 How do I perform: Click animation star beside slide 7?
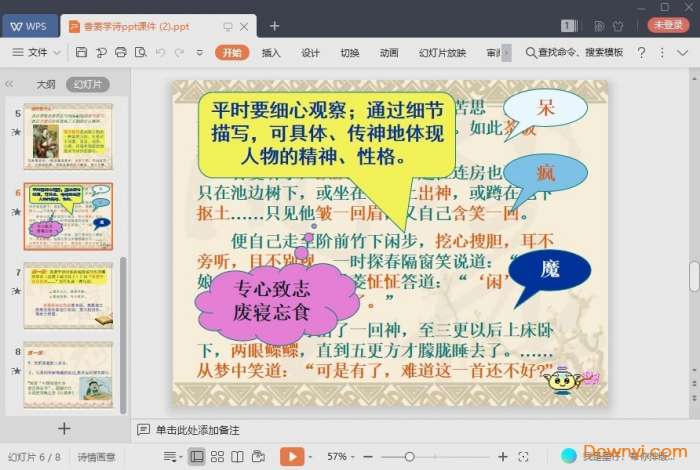point(17,291)
